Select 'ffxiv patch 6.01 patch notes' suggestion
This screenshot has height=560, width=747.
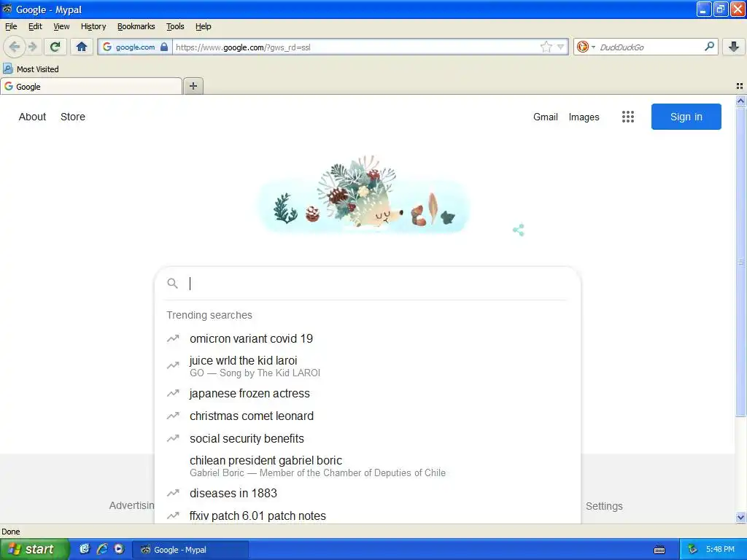pyautogui.click(x=368, y=516)
